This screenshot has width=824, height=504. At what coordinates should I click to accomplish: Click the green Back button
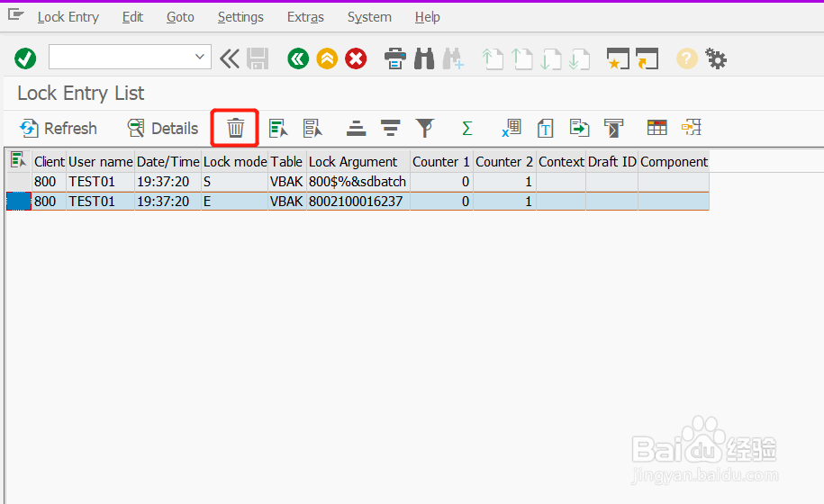[x=298, y=58]
